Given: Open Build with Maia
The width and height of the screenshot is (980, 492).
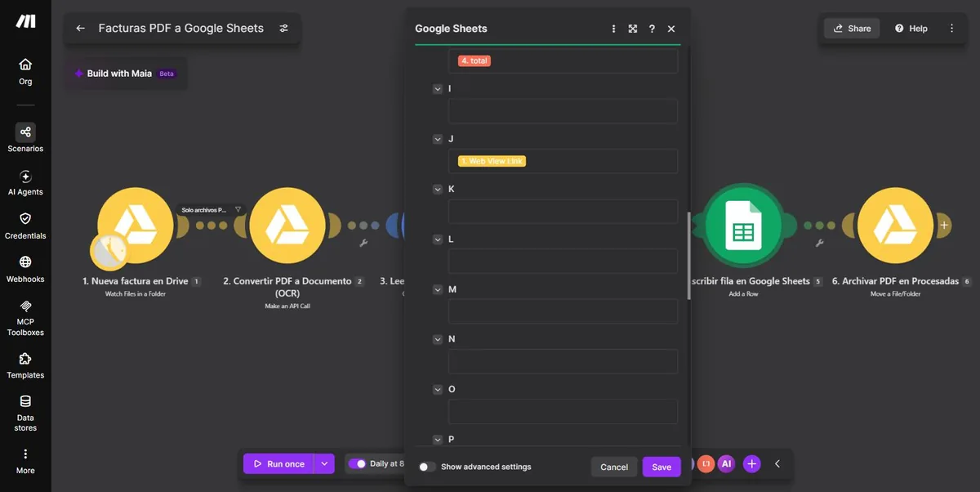Looking at the screenshot, I should 125,74.
